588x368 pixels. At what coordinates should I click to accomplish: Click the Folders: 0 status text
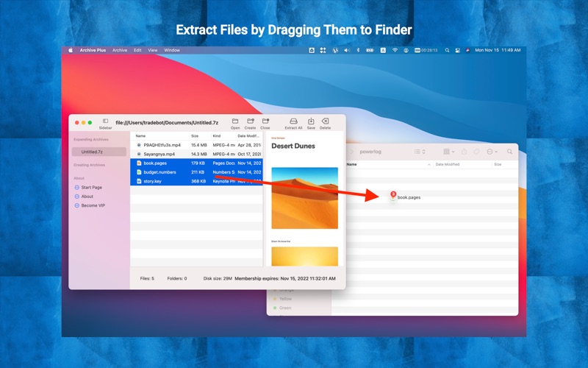tap(177, 279)
